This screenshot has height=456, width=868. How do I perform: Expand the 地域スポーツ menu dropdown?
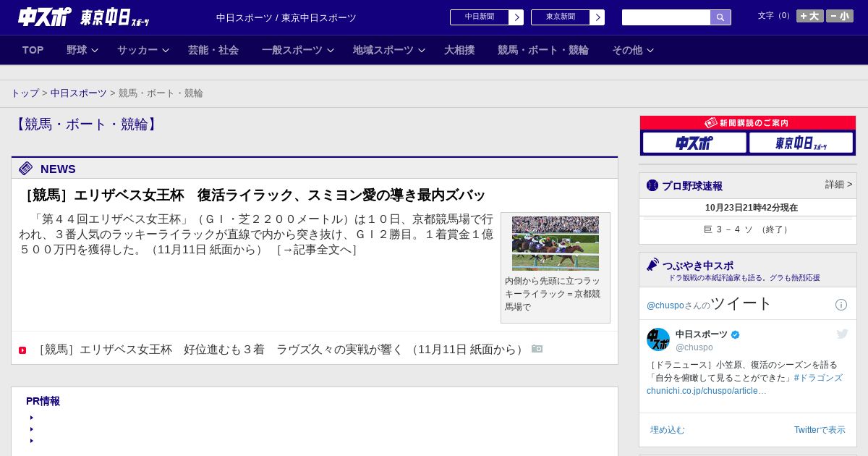point(389,50)
